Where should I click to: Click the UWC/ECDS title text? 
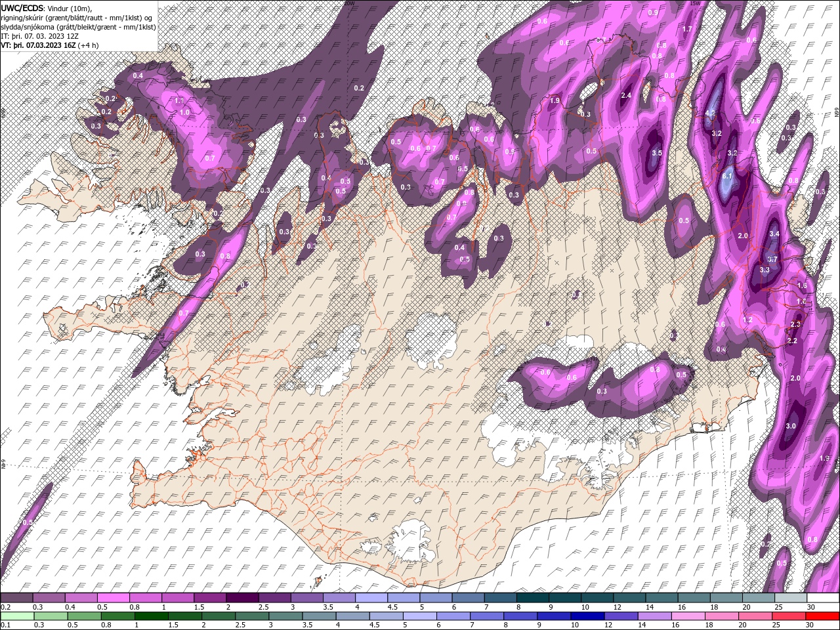[22, 8]
